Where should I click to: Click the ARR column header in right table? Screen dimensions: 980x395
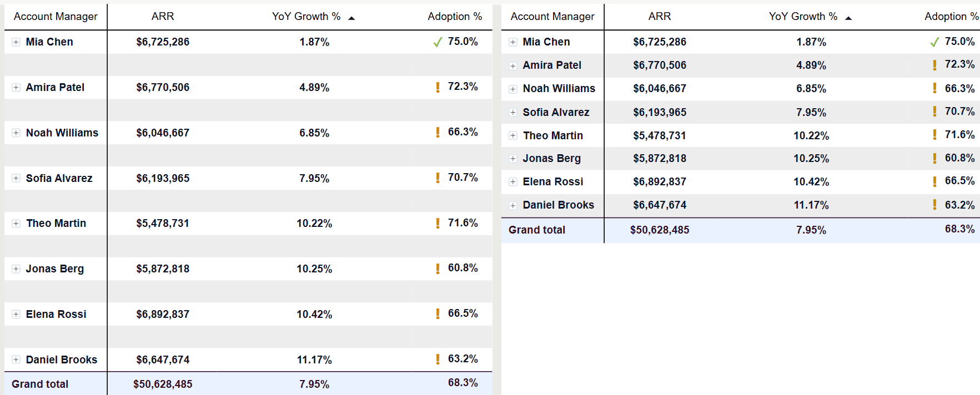[x=660, y=17]
